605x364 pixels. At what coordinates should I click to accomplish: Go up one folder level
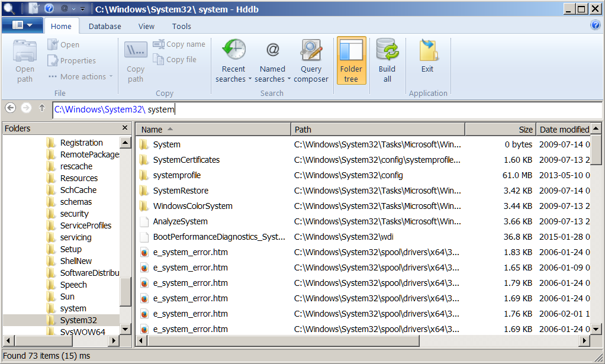pyautogui.click(x=42, y=108)
